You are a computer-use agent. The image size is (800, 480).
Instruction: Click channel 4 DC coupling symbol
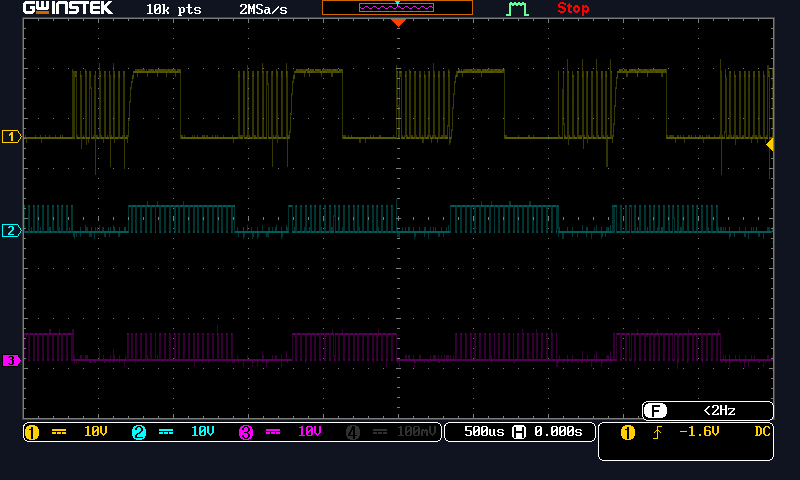coord(380,432)
